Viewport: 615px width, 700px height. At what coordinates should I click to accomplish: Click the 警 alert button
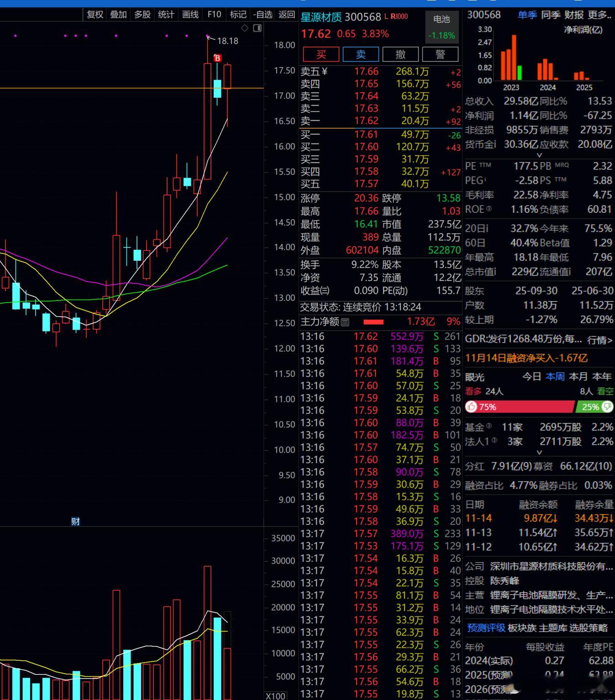tap(440, 54)
